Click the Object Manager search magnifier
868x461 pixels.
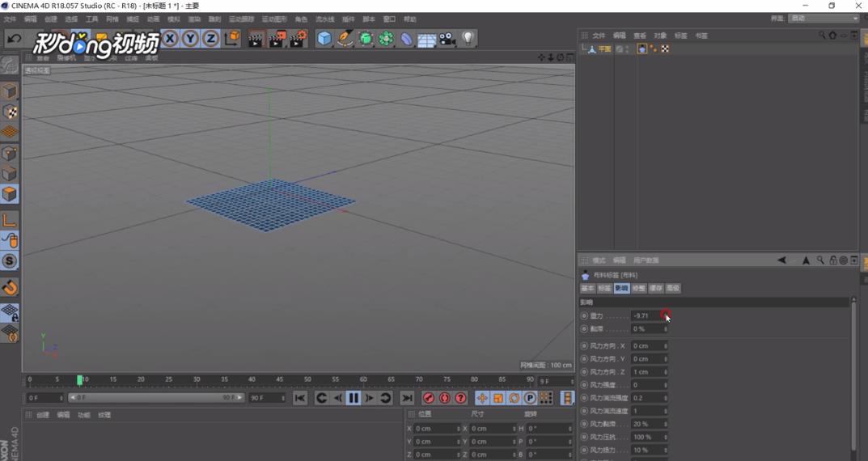[x=822, y=35]
